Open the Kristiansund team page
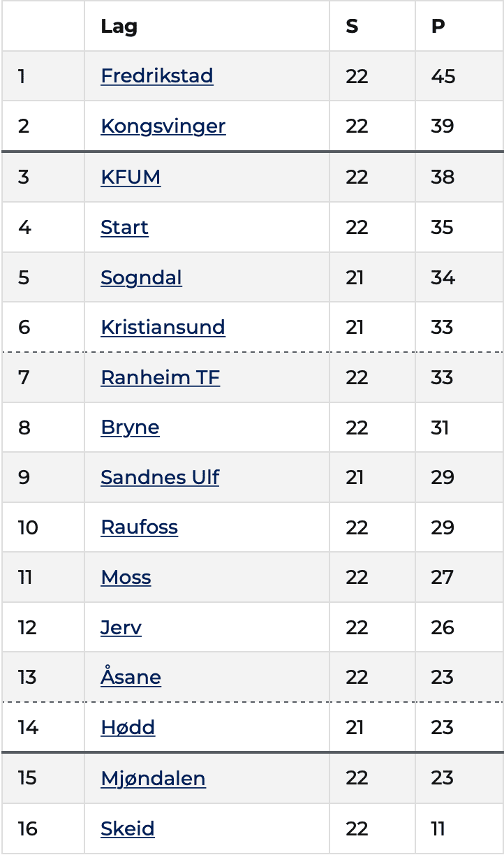504x855 pixels. 163,327
